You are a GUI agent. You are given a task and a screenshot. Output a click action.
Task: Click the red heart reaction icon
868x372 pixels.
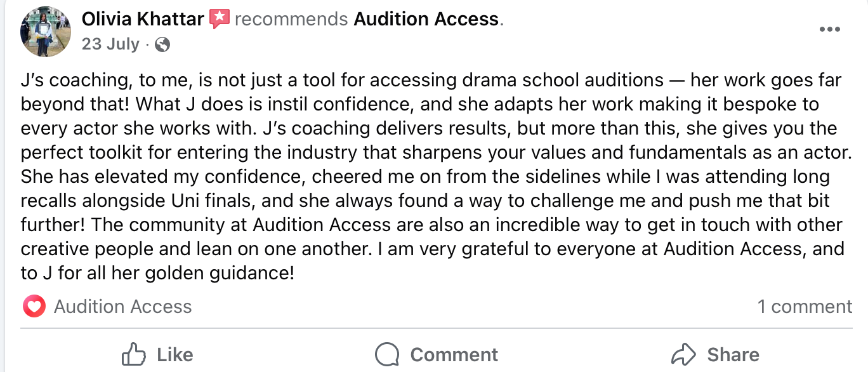(34, 307)
